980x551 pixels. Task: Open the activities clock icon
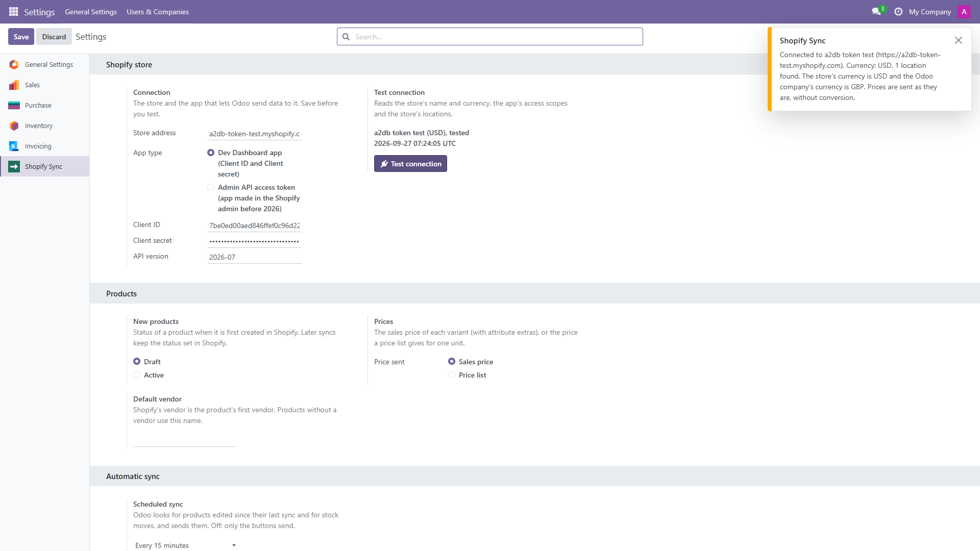(898, 12)
